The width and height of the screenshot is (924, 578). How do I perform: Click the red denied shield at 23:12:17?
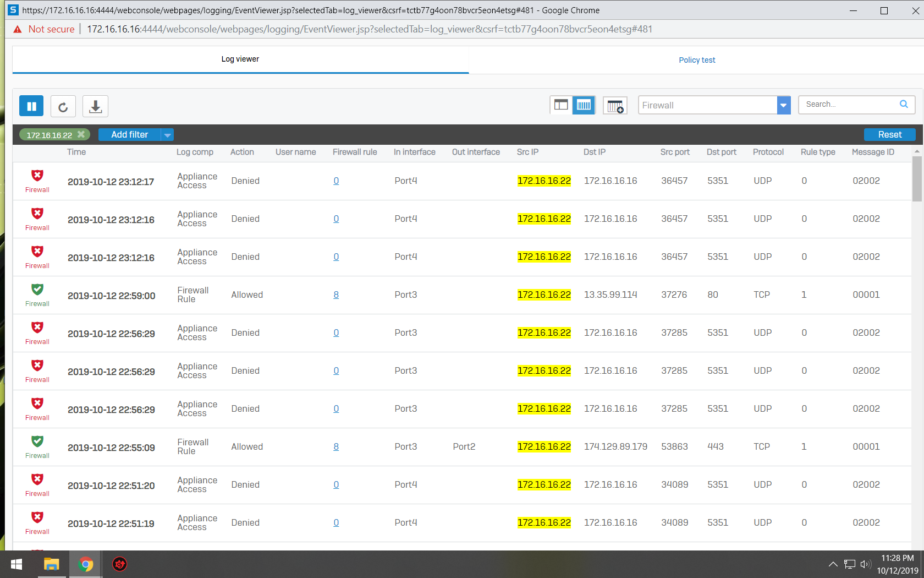[37, 176]
